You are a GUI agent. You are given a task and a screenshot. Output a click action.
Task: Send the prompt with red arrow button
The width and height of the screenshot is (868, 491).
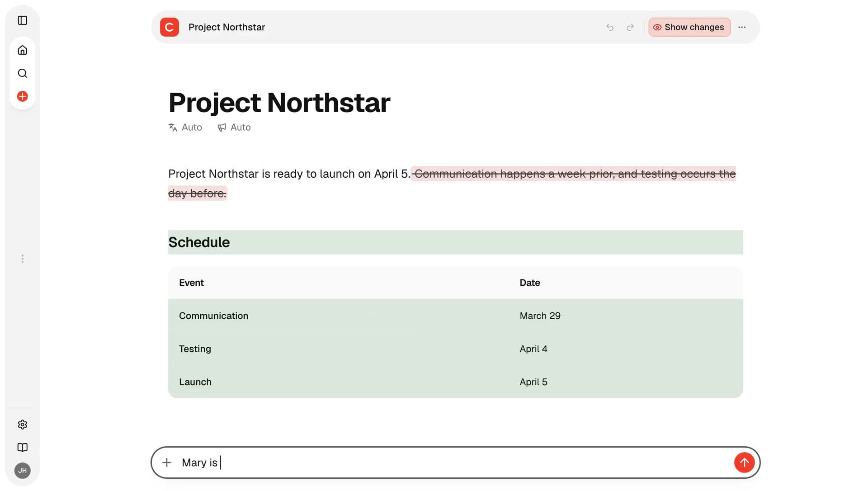[744, 463]
